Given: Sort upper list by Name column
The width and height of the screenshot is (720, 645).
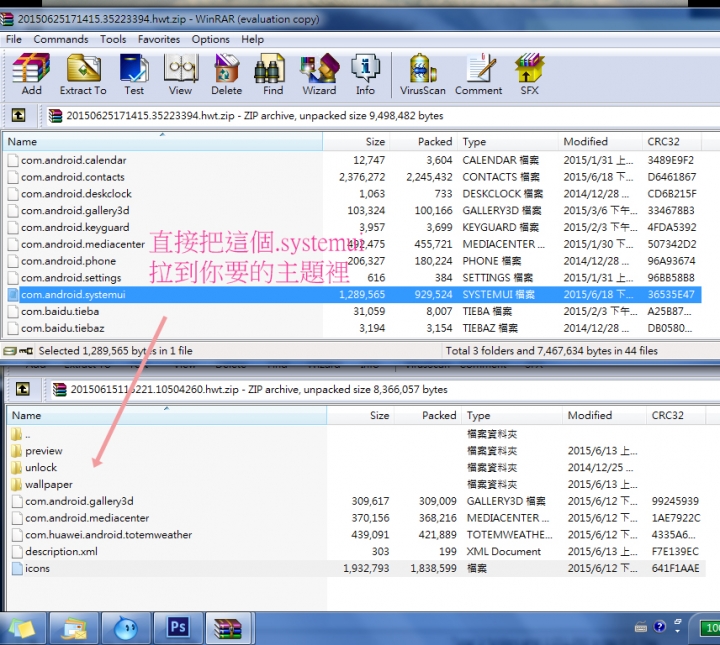Looking at the screenshot, I should [x=163, y=141].
